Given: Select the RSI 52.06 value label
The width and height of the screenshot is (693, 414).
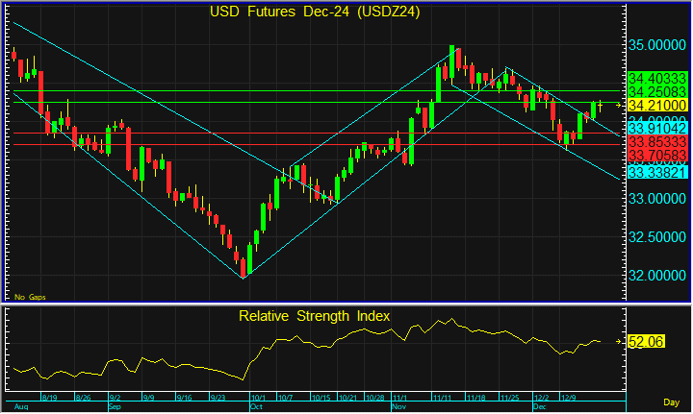Looking at the screenshot, I should tap(646, 342).
